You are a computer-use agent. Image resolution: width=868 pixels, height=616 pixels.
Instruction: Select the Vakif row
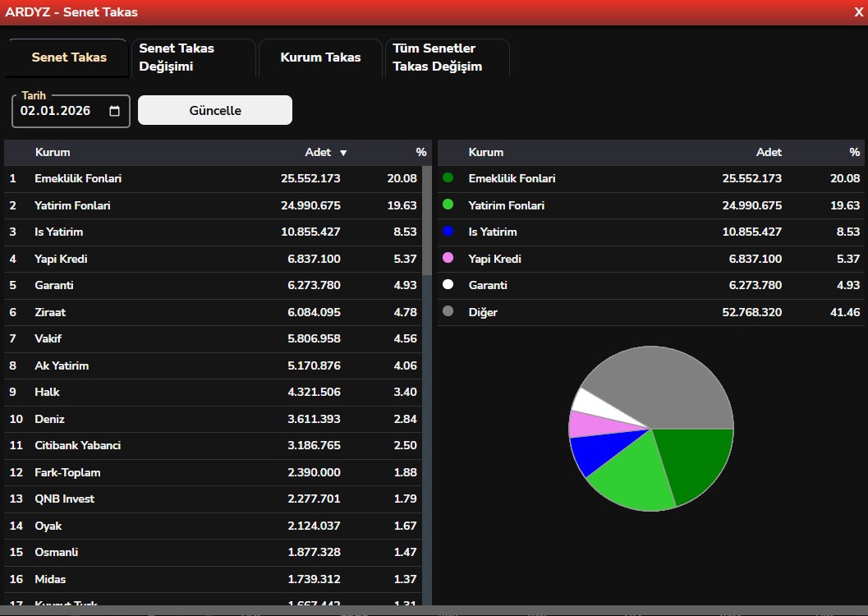click(x=214, y=338)
